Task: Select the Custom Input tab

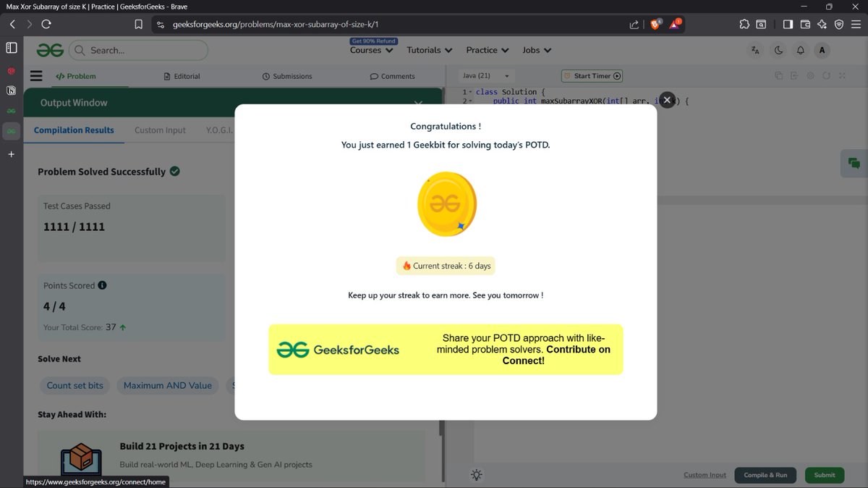Action: coord(160,130)
